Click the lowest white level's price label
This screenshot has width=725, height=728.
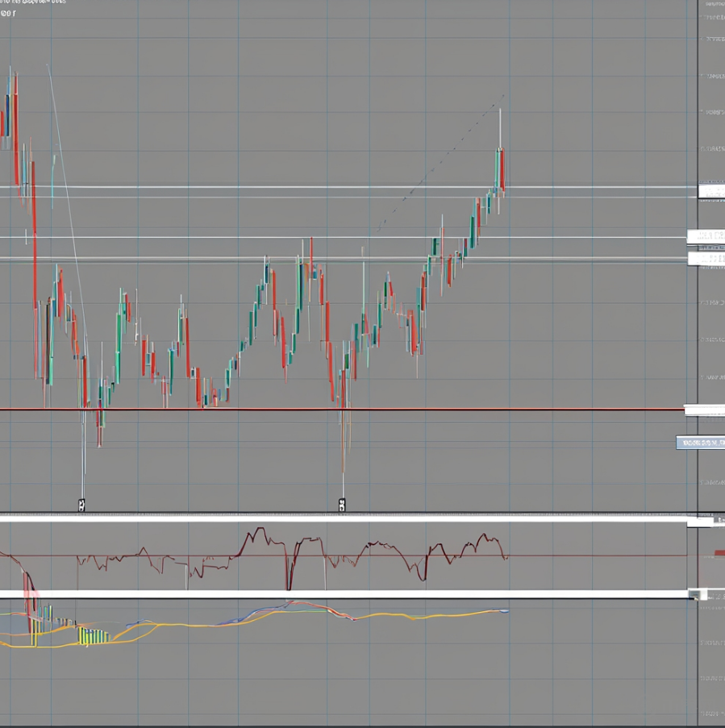coord(706,259)
